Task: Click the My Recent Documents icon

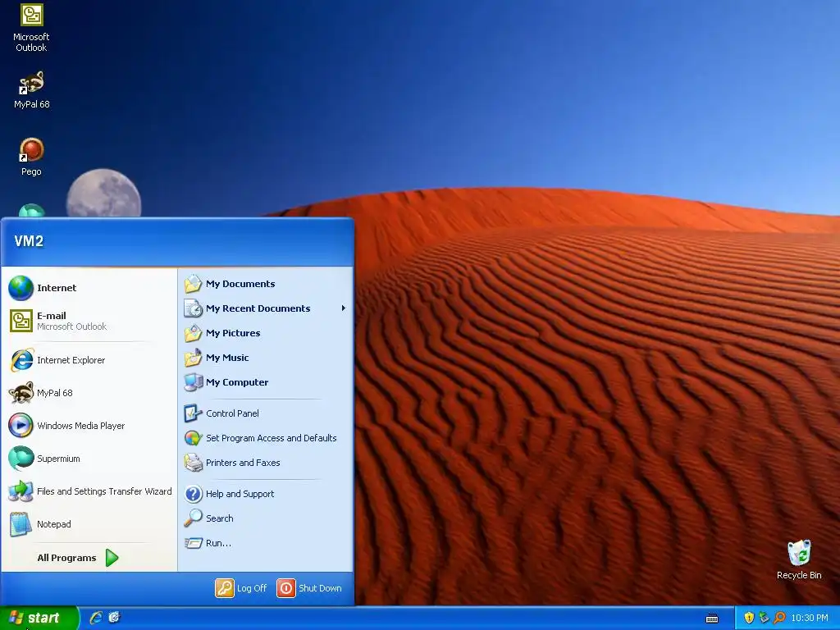Action: click(x=193, y=308)
